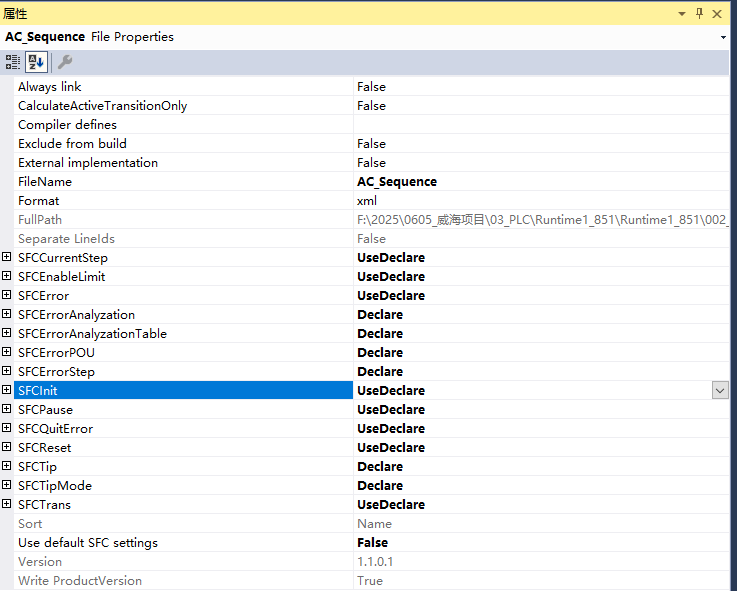Close the properties panel
This screenshot has height=591, width=737.
click(x=717, y=14)
